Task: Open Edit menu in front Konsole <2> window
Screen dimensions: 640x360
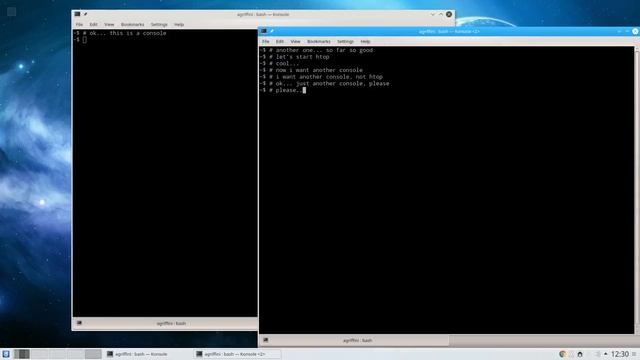Action: point(280,42)
